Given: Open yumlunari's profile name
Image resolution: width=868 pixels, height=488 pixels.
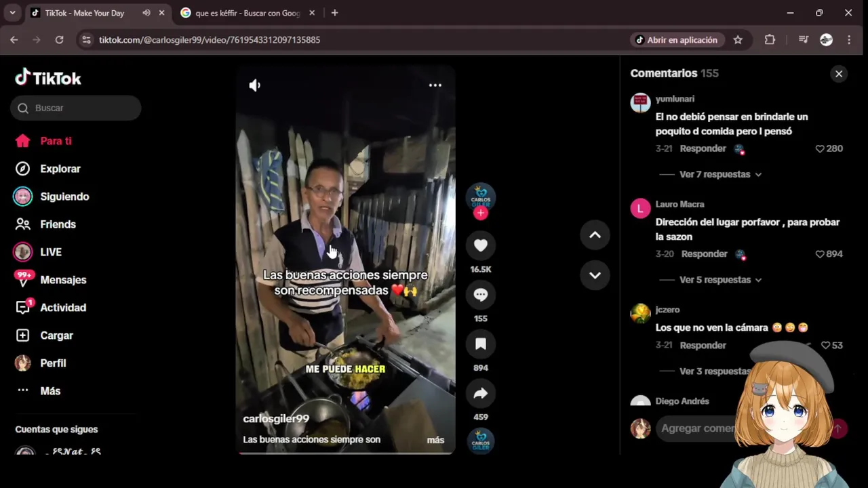Looking at the screenshot, I should 675,99.
